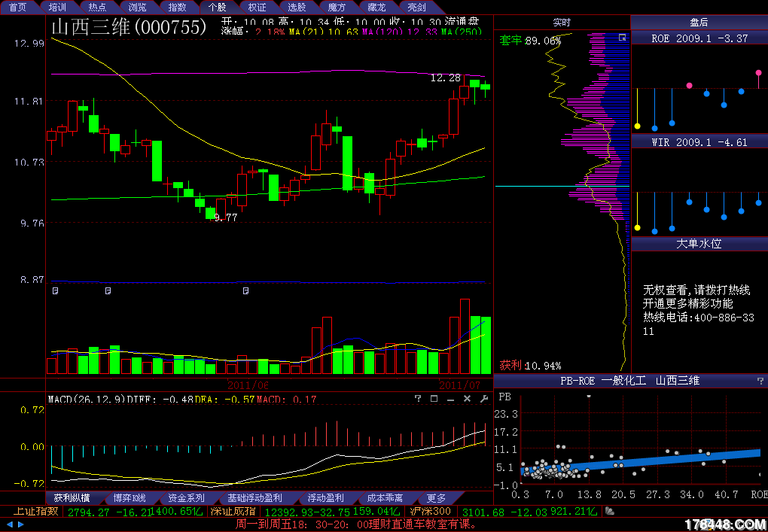Click the 上证指数 index label
768x532 pixels.
[x=37, y=512]
